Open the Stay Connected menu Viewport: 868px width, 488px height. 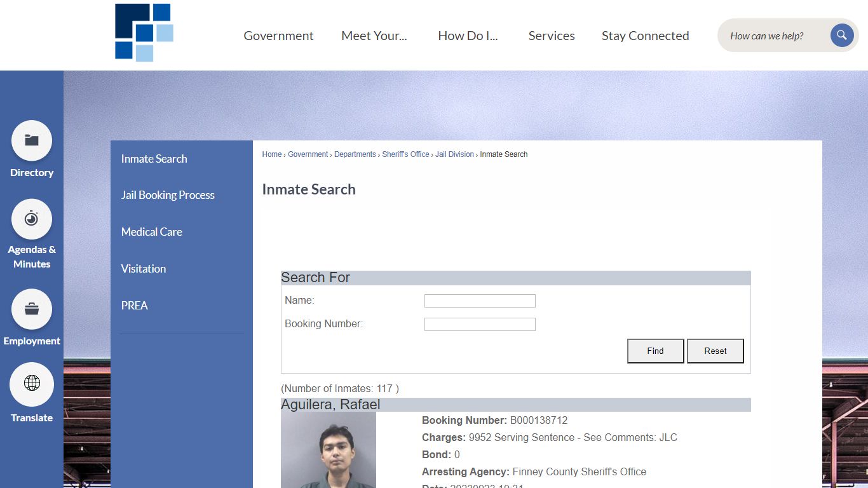646,36
